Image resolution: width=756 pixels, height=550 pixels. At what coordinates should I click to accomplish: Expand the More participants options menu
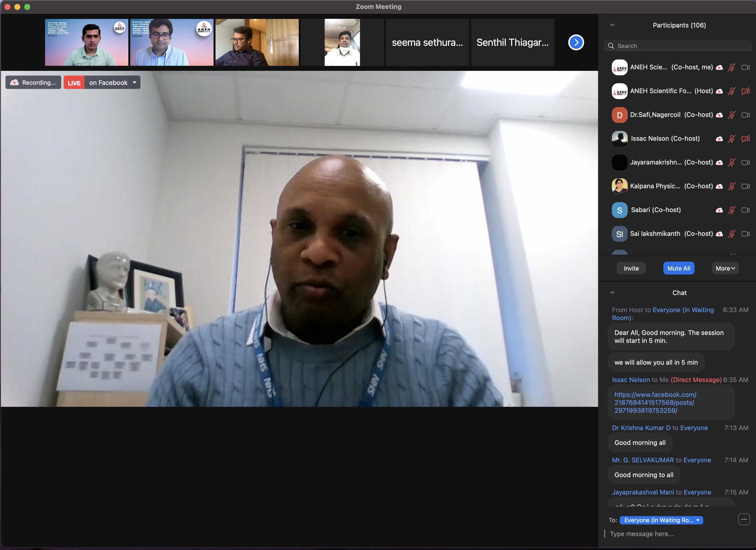pyautogui.click(x=725, y=268)
